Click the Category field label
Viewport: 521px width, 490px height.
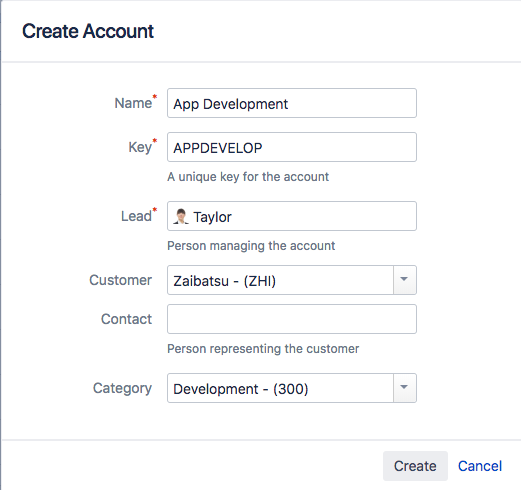pyautogui.click(x=122, y=388)
